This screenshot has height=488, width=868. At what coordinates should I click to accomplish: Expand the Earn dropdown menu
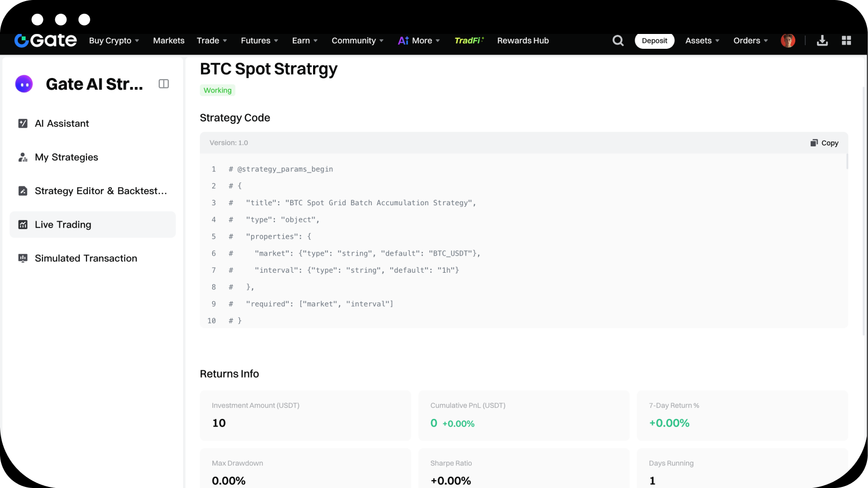coord(305,41)
